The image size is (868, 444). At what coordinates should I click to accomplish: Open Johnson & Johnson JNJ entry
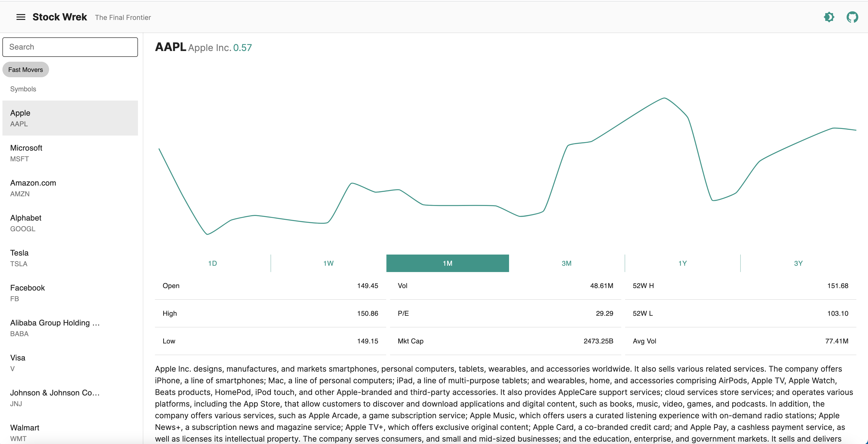tap(70, 398)
